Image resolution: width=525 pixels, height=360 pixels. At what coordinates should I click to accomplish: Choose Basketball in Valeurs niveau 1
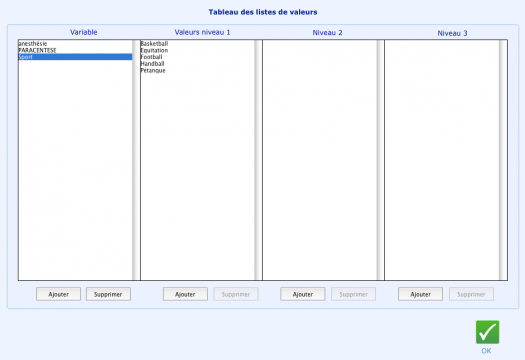click(198, 44)
